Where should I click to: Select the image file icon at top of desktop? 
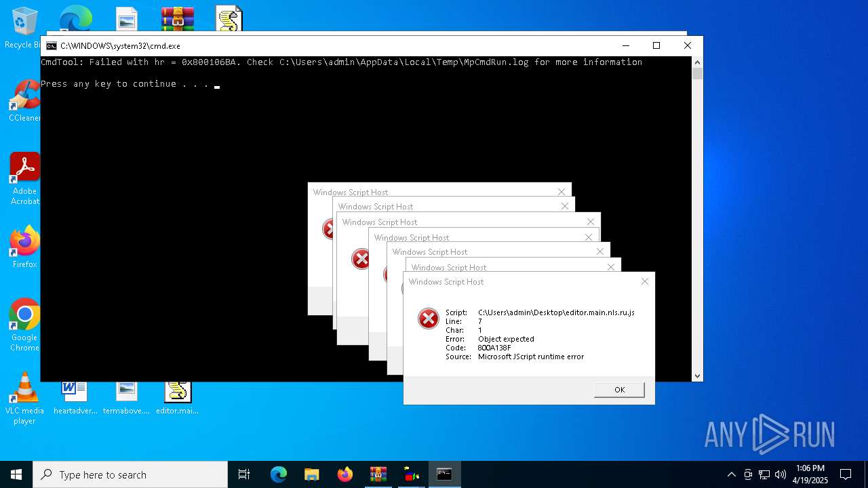127,18
